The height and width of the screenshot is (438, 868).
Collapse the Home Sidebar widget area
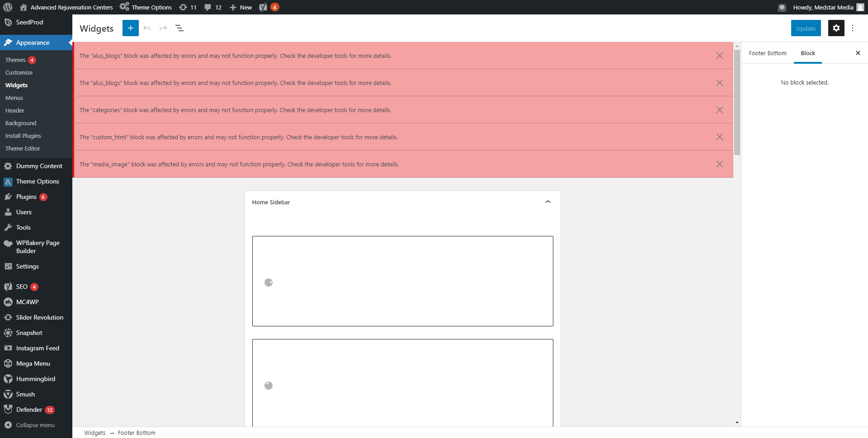click(548, 202)
